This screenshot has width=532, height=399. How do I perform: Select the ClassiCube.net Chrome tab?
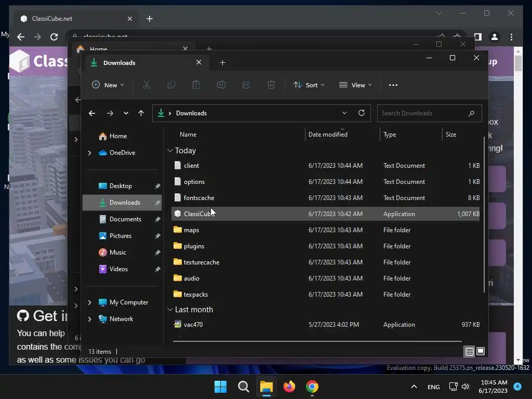[76, 19]
